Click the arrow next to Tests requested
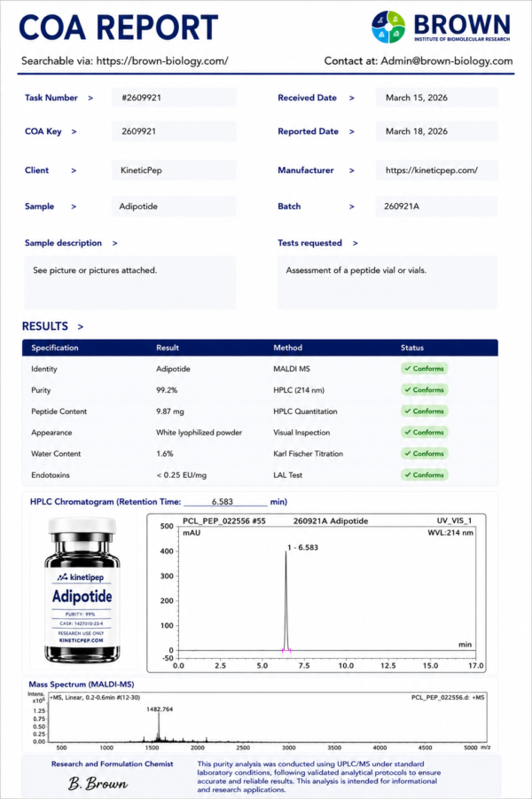 tap(356, 243)
